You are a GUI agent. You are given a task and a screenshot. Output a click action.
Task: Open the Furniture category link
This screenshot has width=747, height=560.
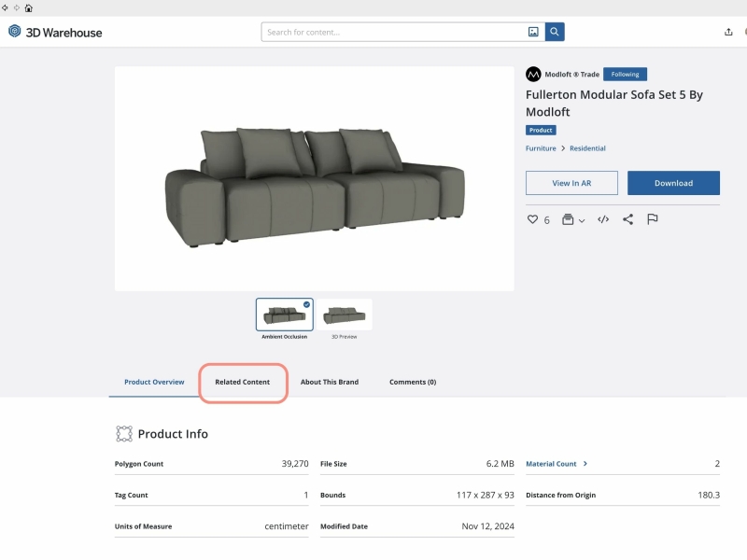coord(541,148)
